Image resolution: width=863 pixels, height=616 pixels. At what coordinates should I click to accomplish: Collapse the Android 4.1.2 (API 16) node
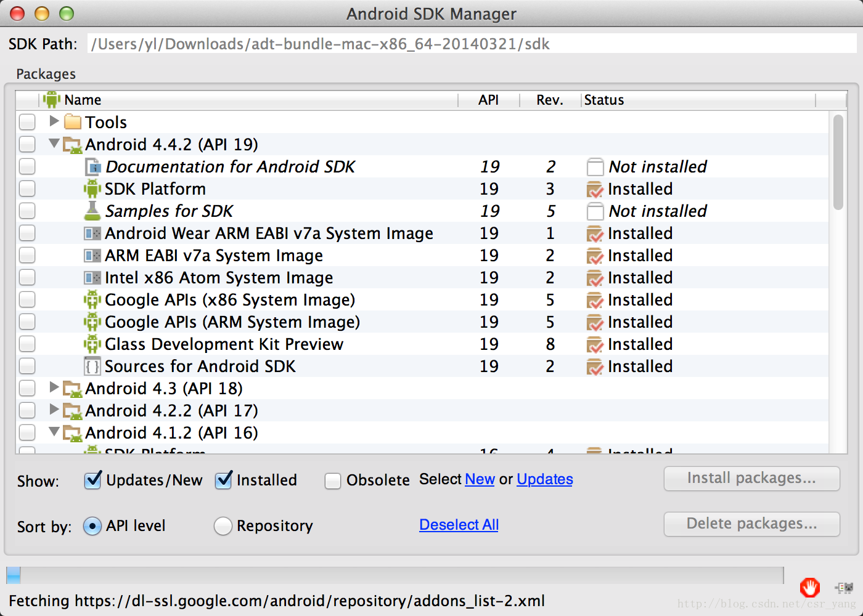coord(54,431)
